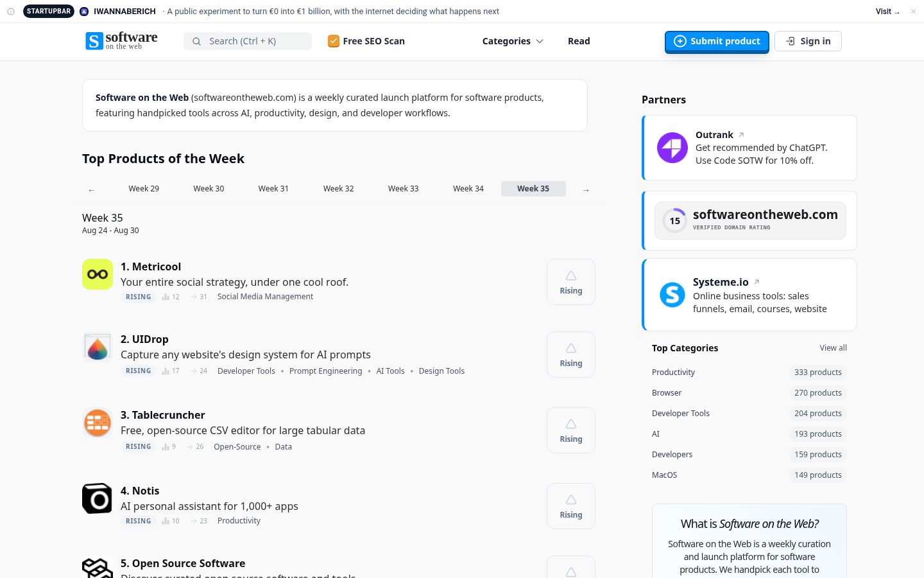Open the MacOS category row

point(749,475)
